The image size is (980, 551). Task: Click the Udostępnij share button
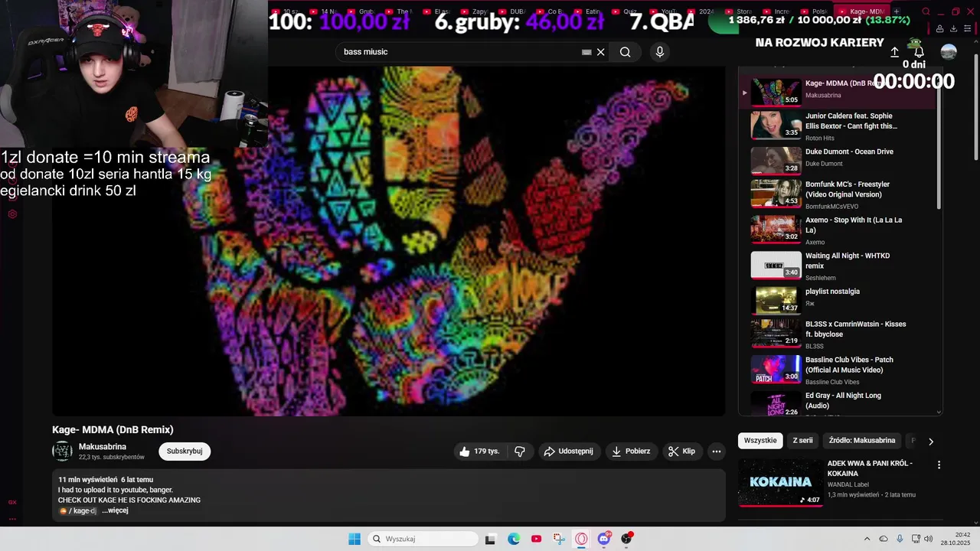pyautogui.click(x=569, y=452)
